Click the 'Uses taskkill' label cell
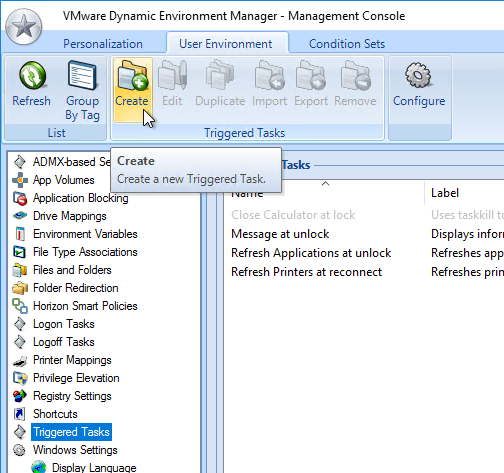This screenshot has height=473, width=504. [467, 215]
